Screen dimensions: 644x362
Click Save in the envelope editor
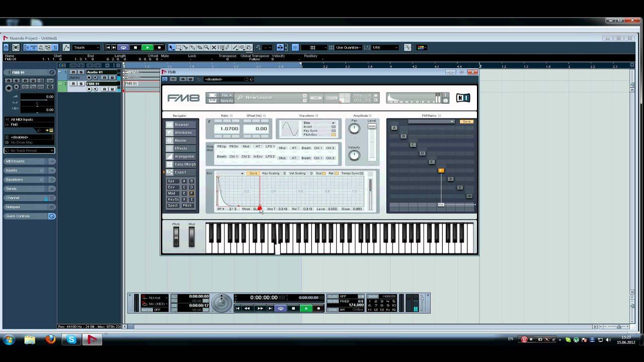click(253, 173)
